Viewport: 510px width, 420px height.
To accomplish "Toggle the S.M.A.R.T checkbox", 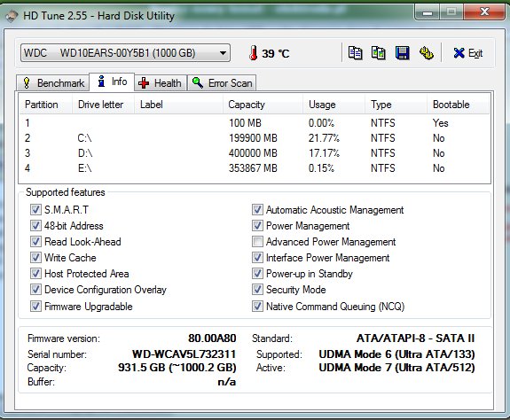I will click(35, 209).
